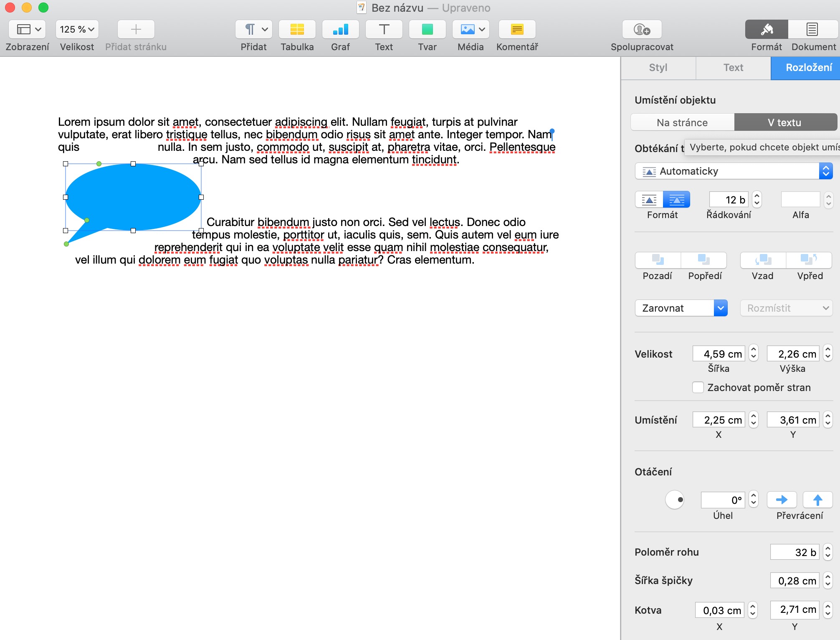This screenshot has height=640, width=840.
Task: Click the rotation angle dial
Action: pos(674,500)
